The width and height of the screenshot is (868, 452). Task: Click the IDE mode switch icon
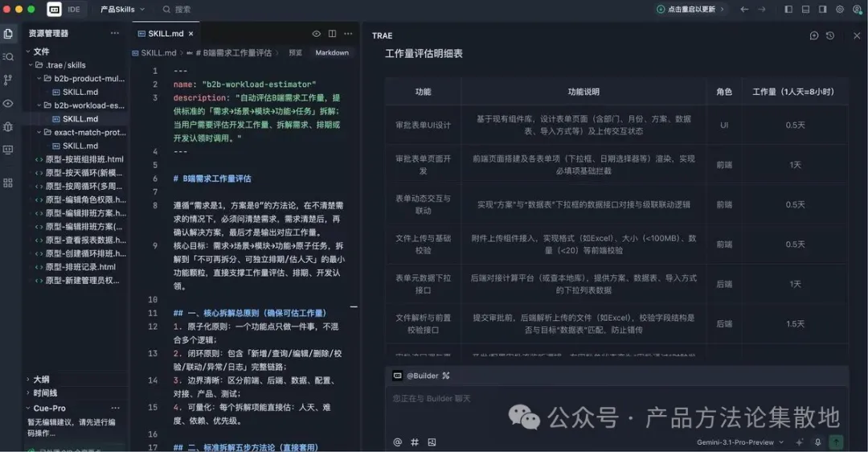[x=55, y=10]
